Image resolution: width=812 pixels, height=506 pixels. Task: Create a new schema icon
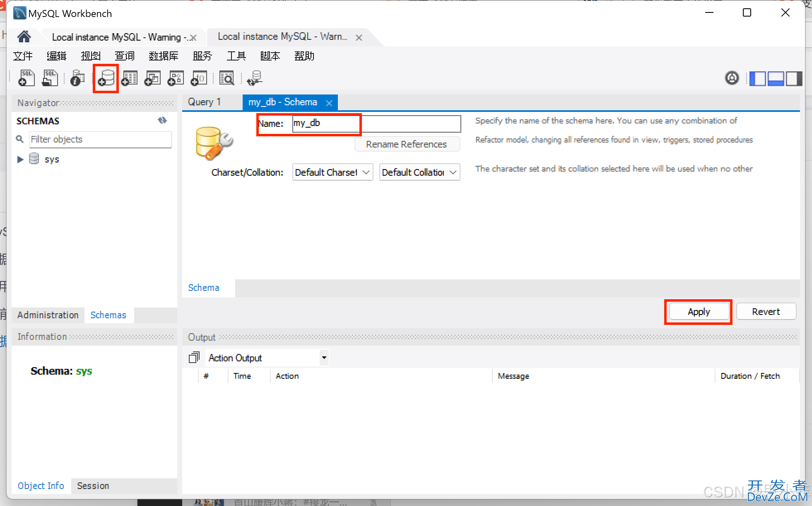[x=106, y=78]
